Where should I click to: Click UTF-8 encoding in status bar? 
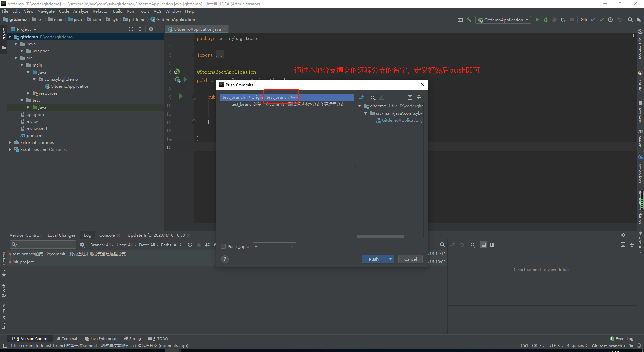[556, 346]
